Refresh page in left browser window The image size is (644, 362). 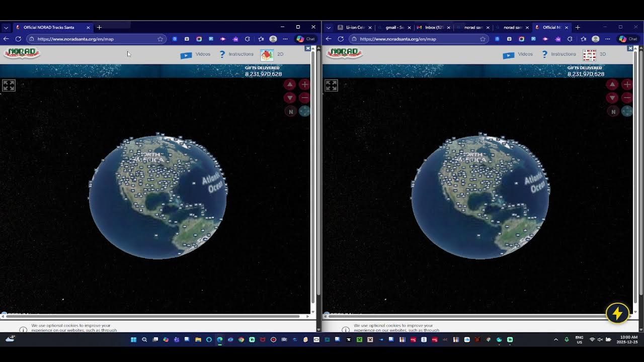[18, 39]
